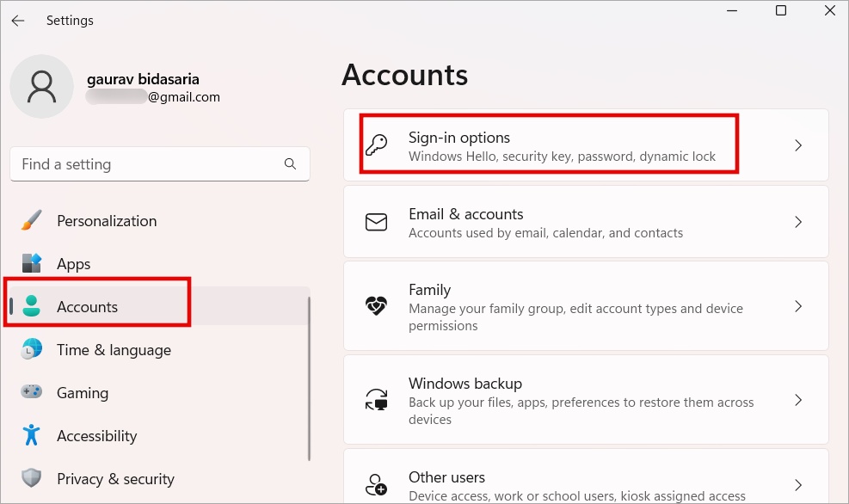Expand Sign-in options chevron
The width and height of the screenshot is (849, 504).
click(x=798, y=145)
